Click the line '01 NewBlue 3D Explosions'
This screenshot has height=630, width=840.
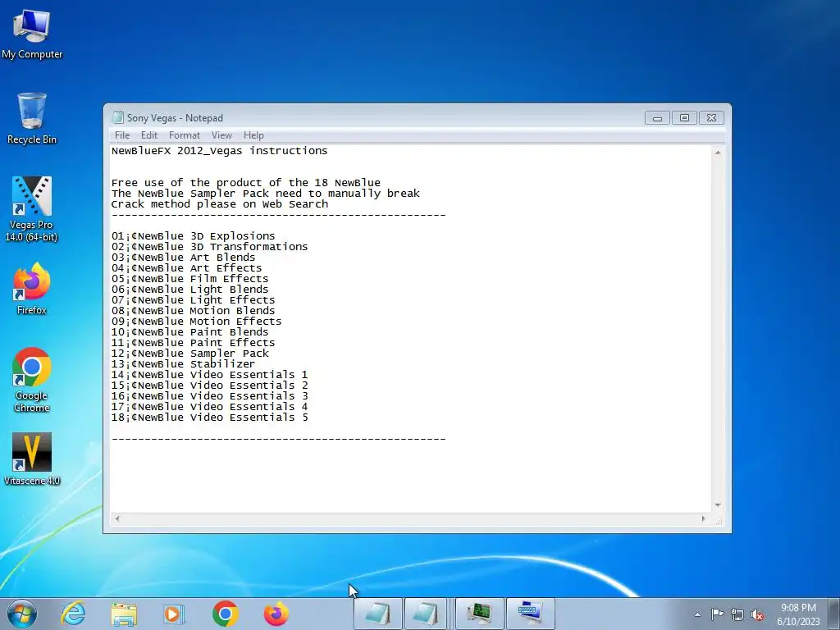coord(193,236)
